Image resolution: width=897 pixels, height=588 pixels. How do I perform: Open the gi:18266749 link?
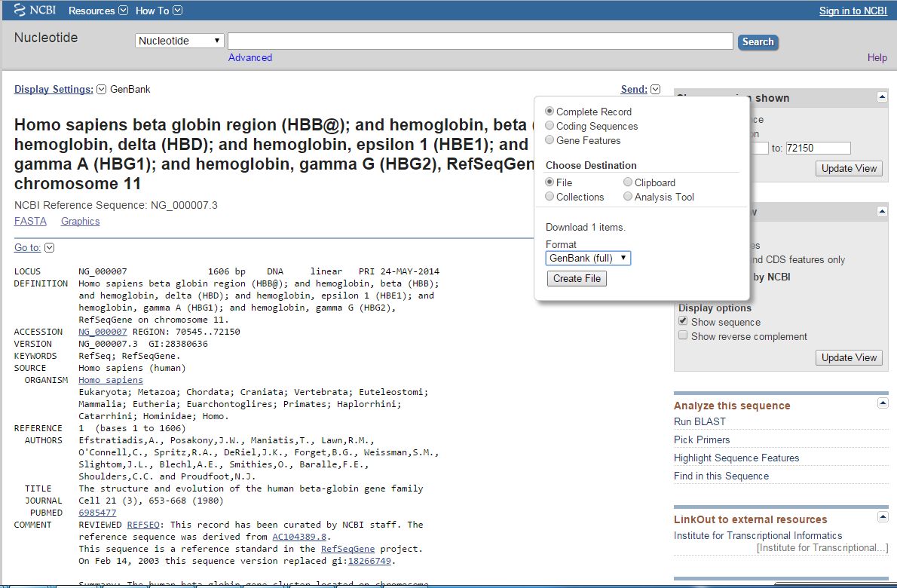click(x=369, y=561)
